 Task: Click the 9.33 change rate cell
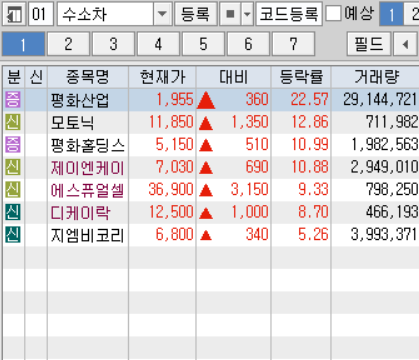point(313,190)
